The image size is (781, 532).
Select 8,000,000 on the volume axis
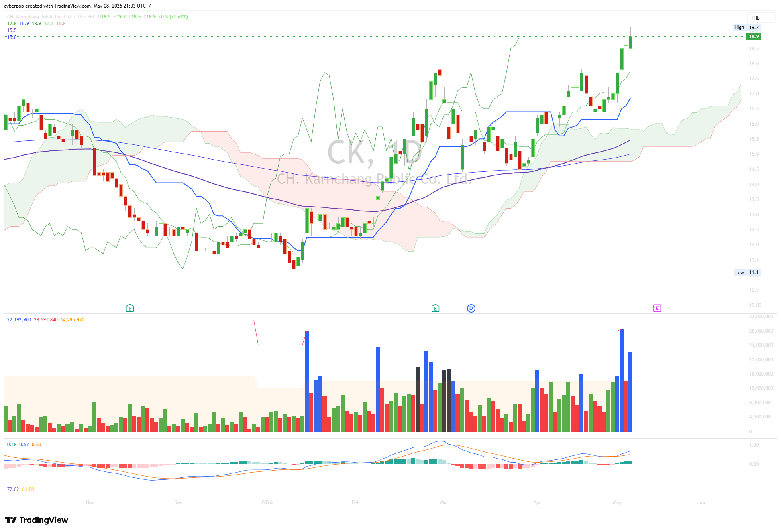tap(760, 403)
